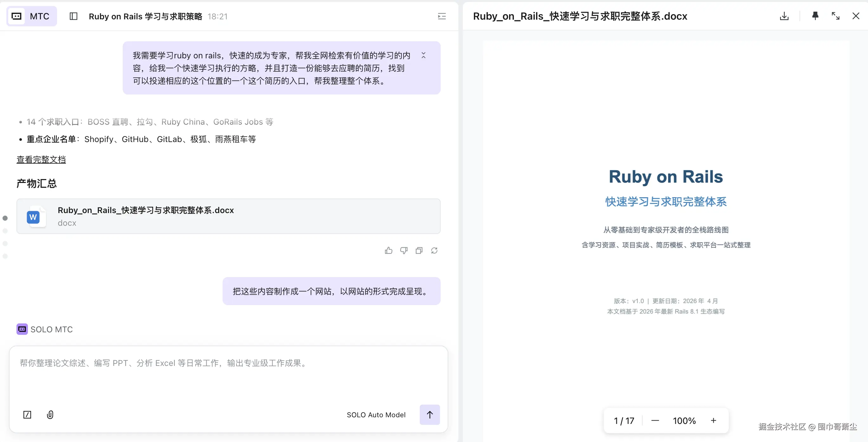The image size is (868, 442).
Task: Toggle the conversation sidebar open
Action: coord(73,16)
